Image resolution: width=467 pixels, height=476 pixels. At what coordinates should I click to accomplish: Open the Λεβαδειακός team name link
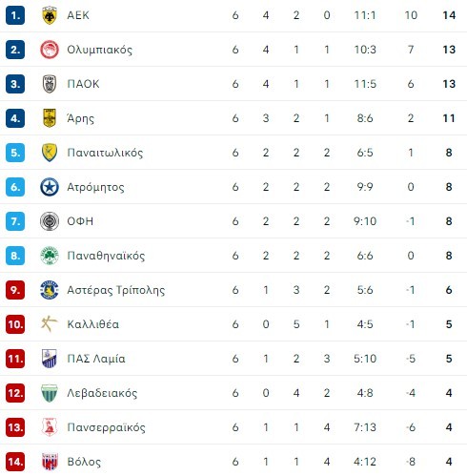pos(102,393)
